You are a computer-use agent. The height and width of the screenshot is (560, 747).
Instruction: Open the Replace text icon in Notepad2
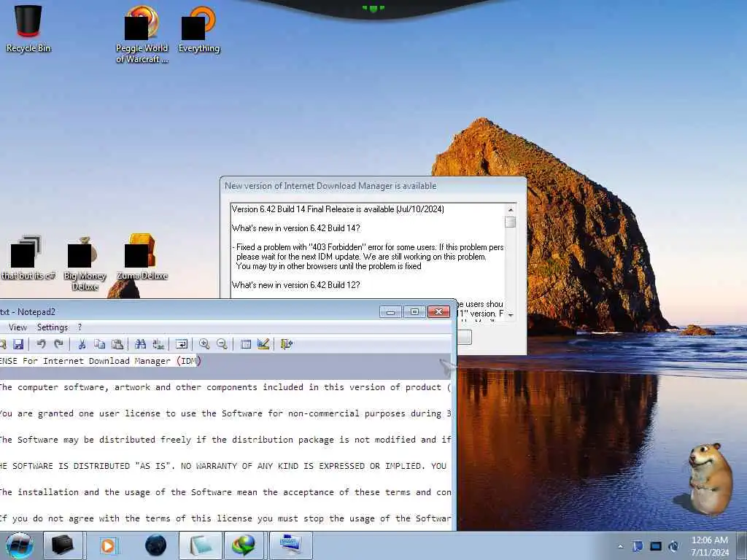[158, 344]
